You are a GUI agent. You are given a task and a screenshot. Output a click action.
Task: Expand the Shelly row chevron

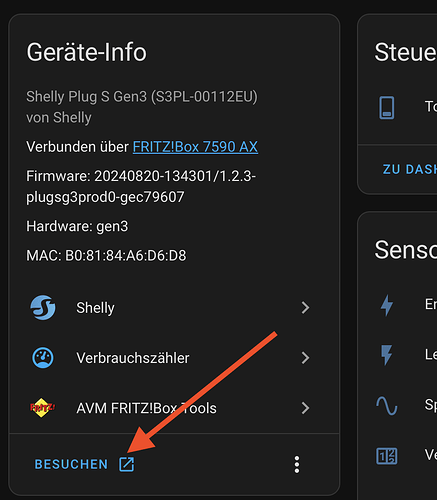tap(305, 308)
